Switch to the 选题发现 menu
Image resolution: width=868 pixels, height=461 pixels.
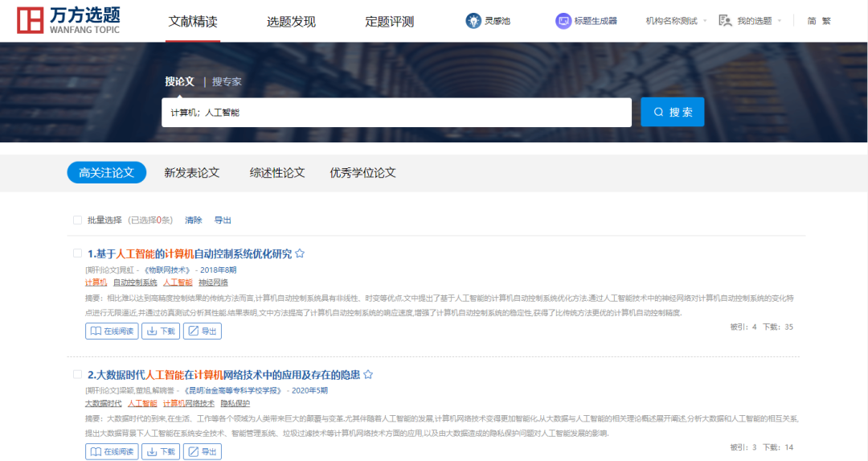click(x=291, y=22)
